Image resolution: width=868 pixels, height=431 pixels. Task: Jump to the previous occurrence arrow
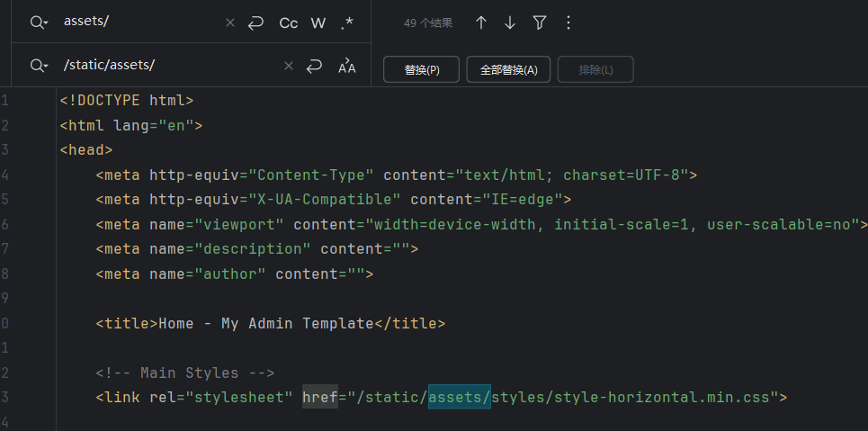[481, 22]
